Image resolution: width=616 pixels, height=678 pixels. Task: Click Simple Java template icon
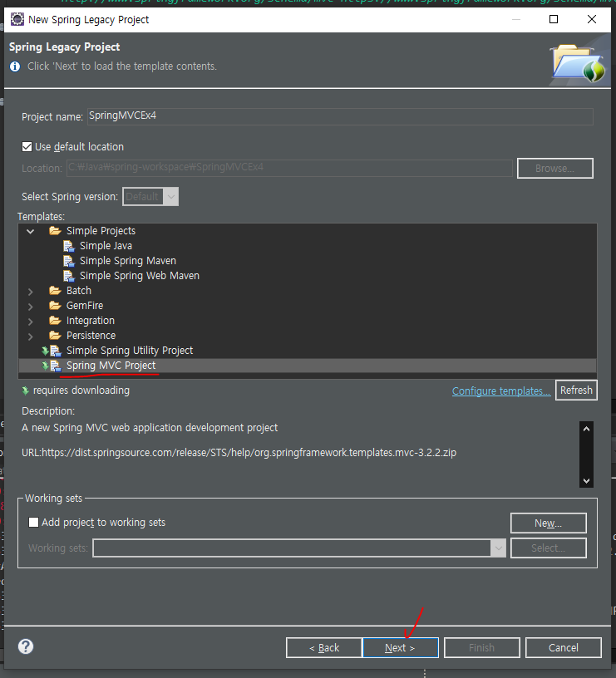[x=69, y=246]
